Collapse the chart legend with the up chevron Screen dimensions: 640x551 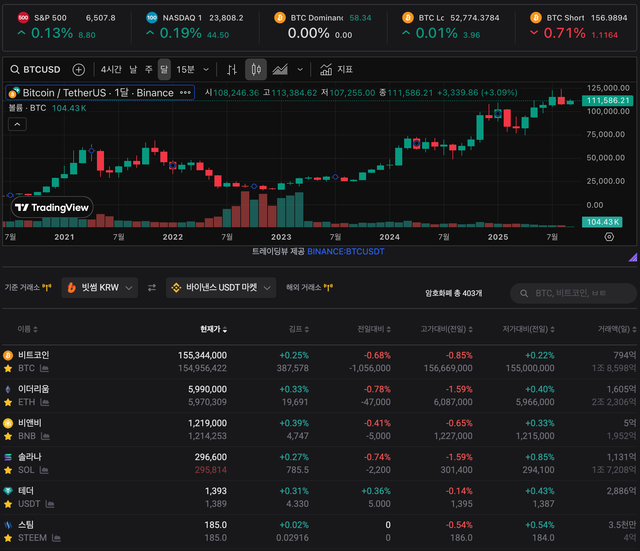pos(17,124)
